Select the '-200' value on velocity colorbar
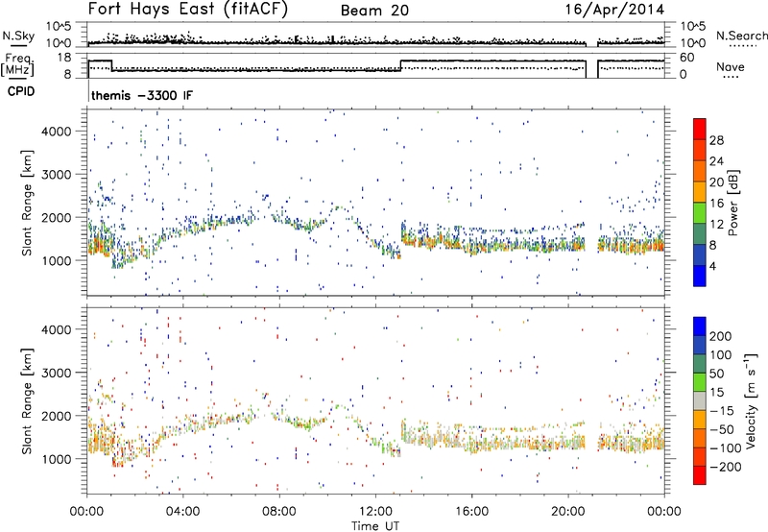768x532 pixels. click(724, 467)
